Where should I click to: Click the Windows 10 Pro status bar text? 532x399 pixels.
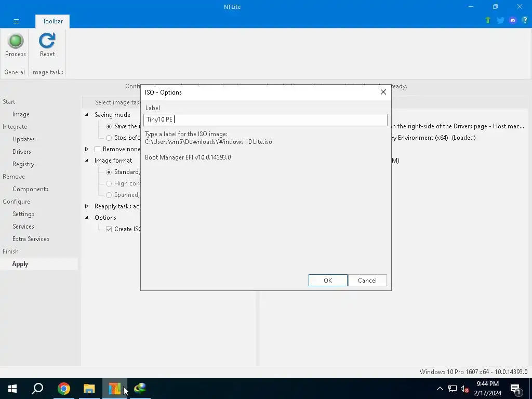pos(473,372)
